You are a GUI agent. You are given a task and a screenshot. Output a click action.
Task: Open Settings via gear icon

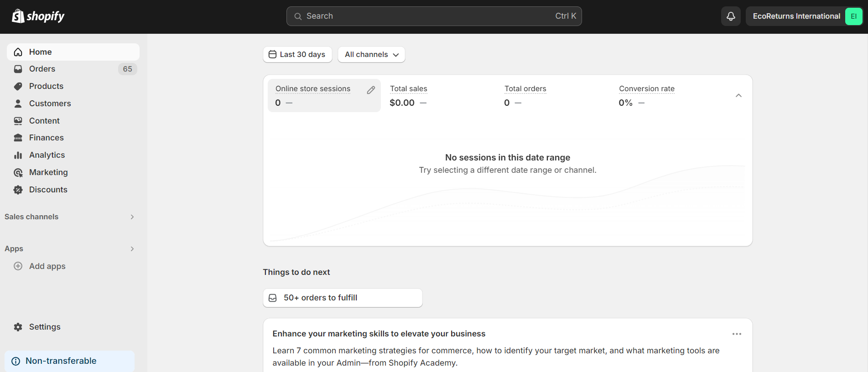coord(18,327)
